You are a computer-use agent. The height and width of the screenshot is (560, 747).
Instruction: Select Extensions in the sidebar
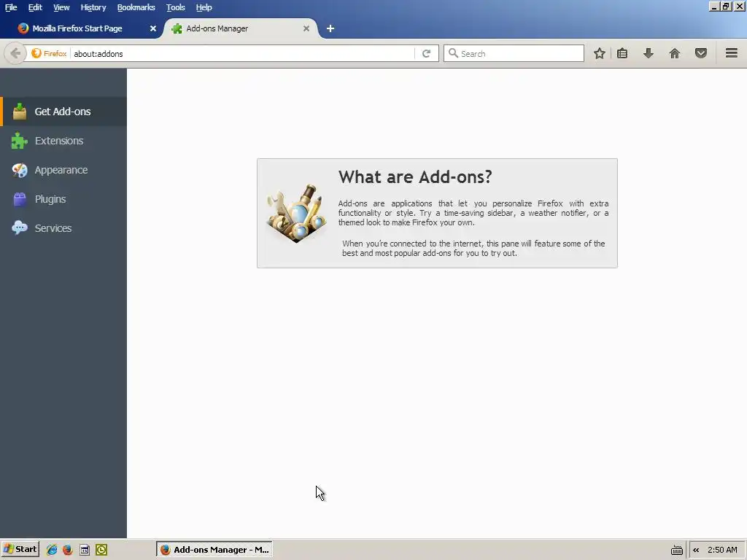[x=63, y=141]
